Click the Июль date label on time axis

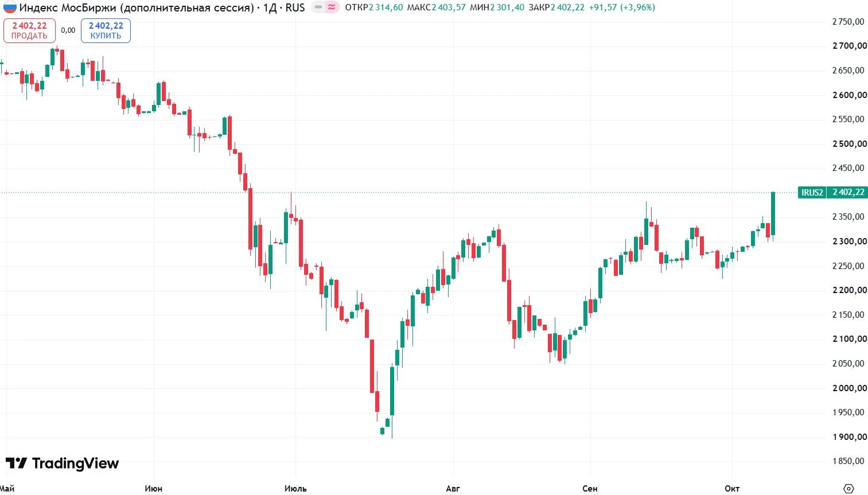(x=295, y=489)
